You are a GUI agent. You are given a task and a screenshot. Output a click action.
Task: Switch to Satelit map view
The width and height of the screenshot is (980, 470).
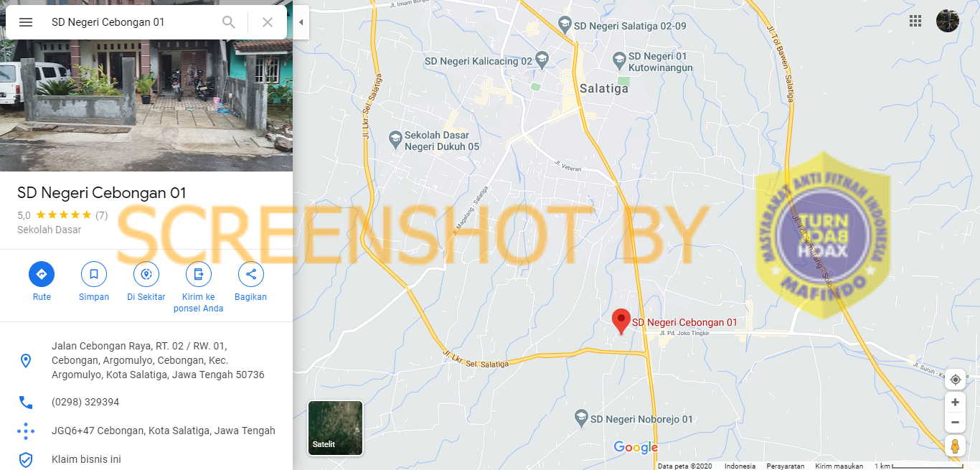(335, 428)
